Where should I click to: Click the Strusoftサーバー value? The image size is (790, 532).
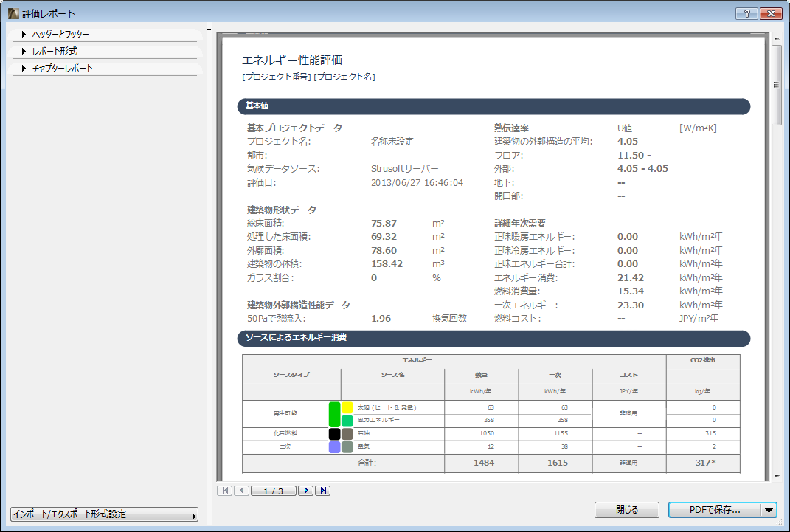[x=404, y=169]
